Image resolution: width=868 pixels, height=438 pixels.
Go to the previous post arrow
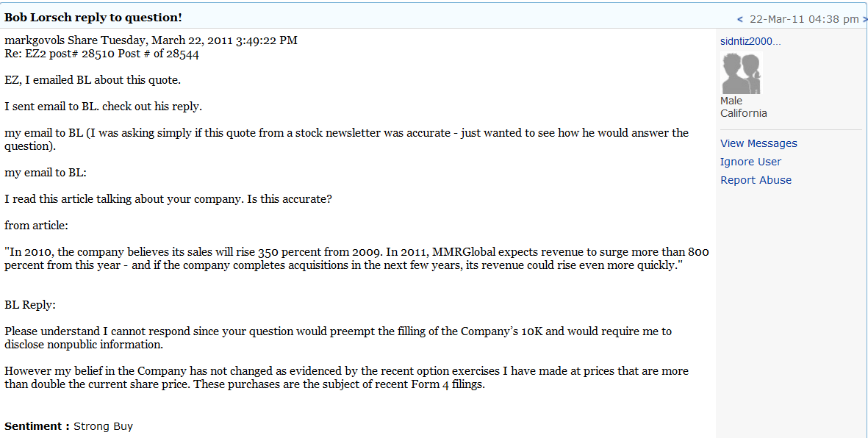click(740, 19)
